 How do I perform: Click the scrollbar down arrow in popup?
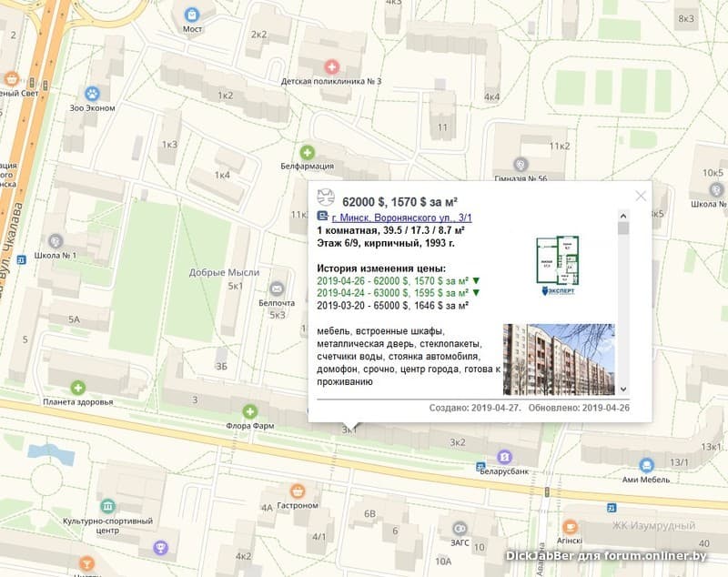pyautogui.click(x=623, y=389)
